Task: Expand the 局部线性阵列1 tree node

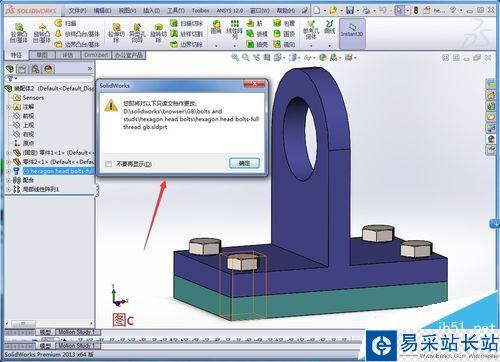Action: tap(9, 190)
